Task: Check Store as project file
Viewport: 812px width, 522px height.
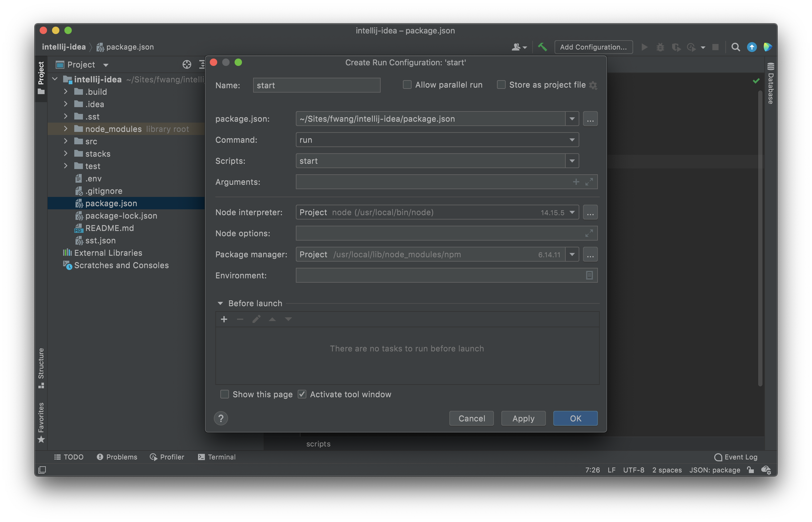Action: point(501,85)
